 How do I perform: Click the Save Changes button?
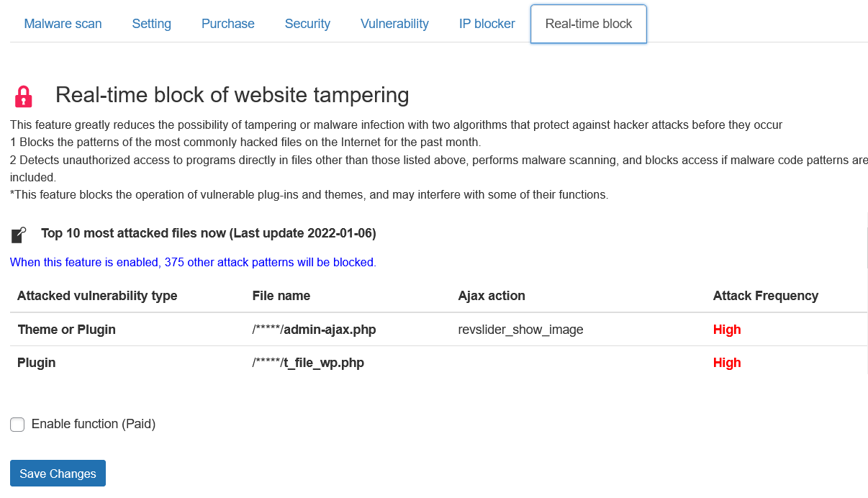pyautogui.click(x=58, y=474)
